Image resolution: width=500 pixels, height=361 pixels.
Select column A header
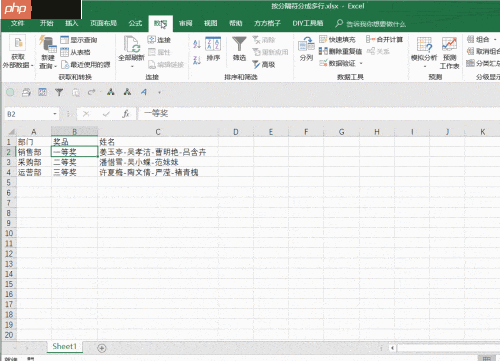tap(34, 132)
